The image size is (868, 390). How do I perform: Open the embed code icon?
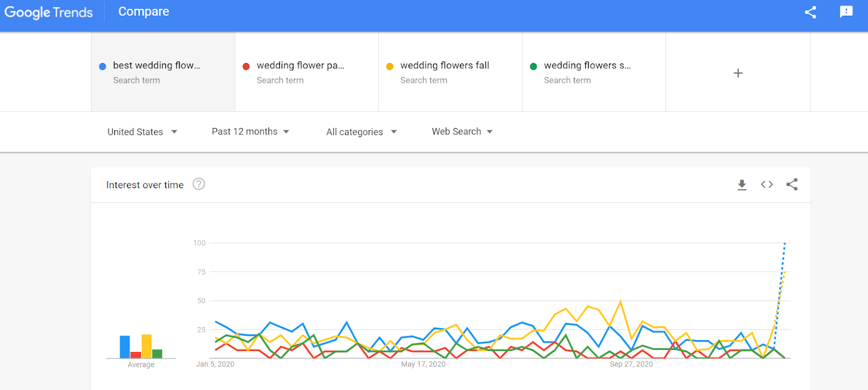click(x=767, y=184)
